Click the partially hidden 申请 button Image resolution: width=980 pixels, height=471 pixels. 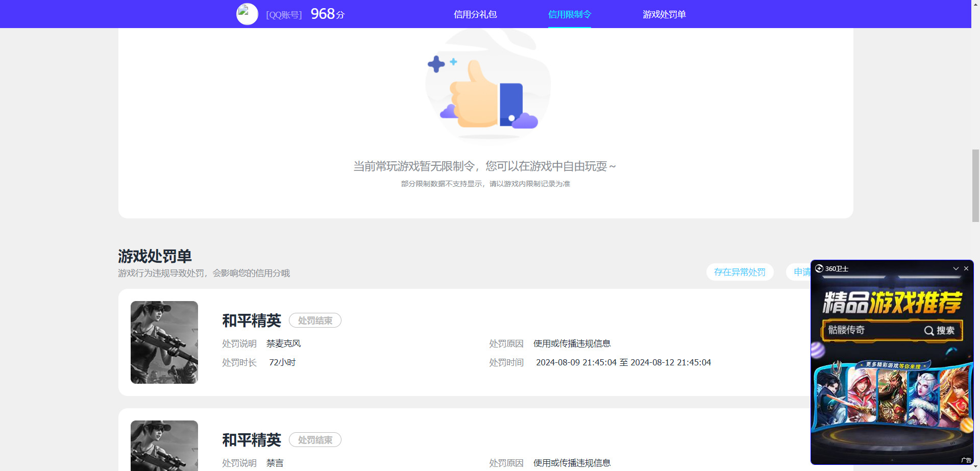point(799,272)
